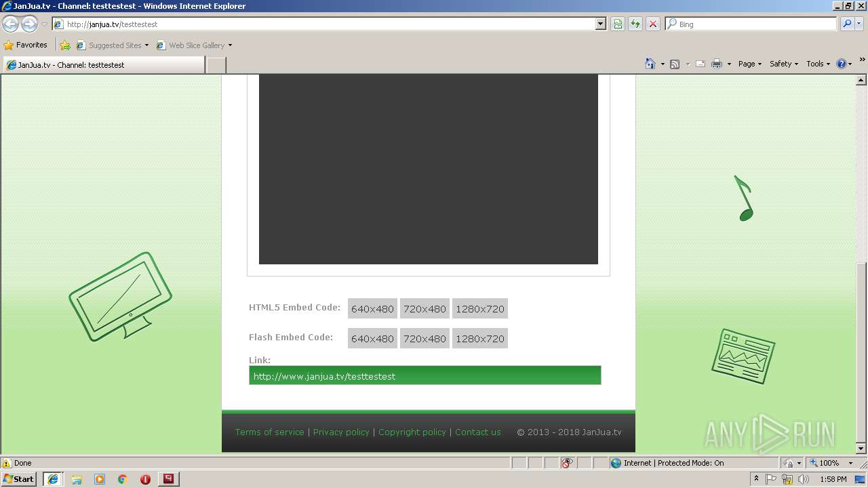The width and height of the screenshot is (868, 488).
Task: Click the Search magnifier button
Action: pyautogui.click(x=847, y=24)
